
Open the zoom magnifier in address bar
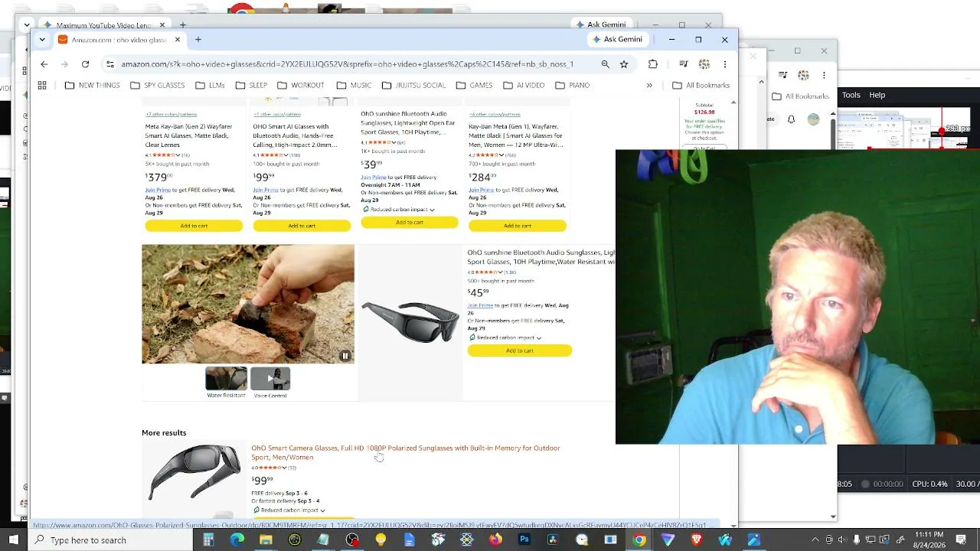tap(605, 64)
